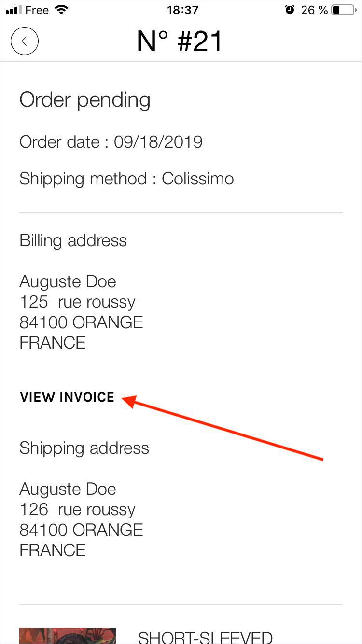Tap the Free carrier name
Screen dimensions: 362x644
tap(37, 10)
